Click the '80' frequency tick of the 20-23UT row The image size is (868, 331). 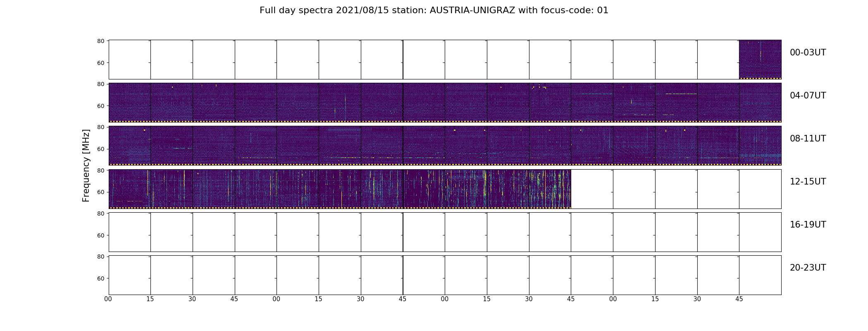click(x=100, y=257)
